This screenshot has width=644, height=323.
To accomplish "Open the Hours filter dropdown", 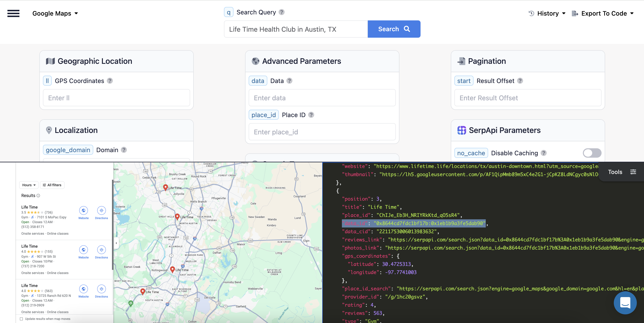I will 29,185.
